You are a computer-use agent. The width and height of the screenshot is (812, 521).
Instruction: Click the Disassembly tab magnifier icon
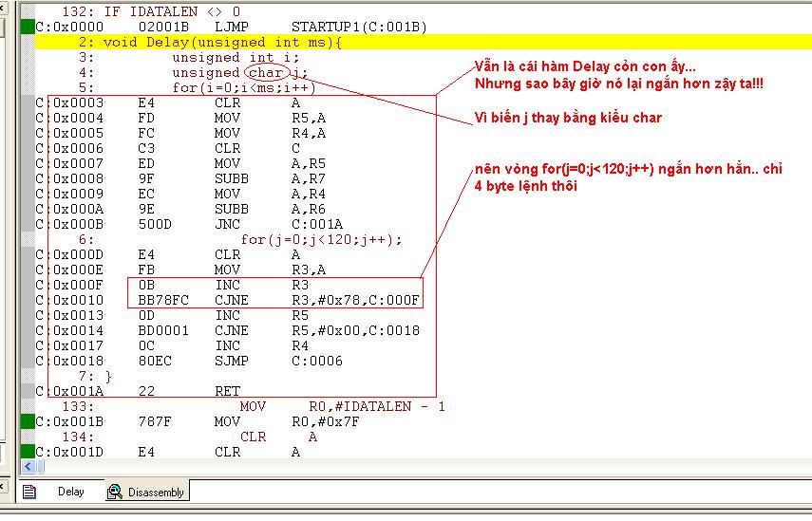pos(115,492)
